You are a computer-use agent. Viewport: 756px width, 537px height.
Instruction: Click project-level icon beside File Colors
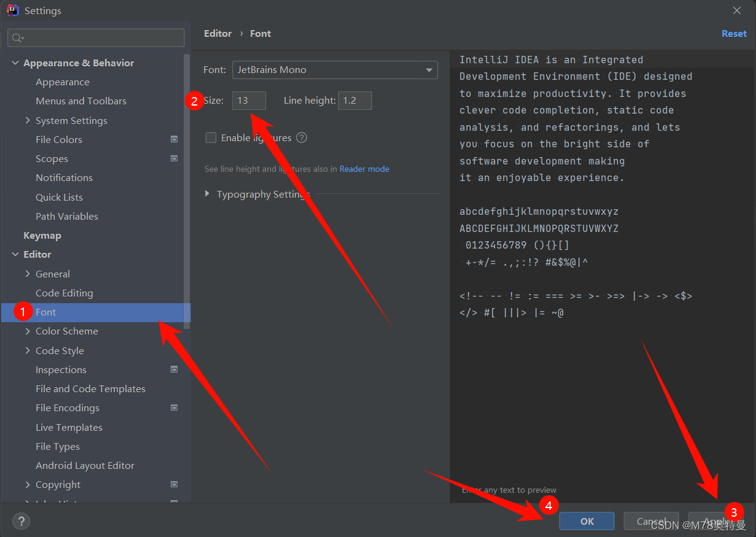174,139
